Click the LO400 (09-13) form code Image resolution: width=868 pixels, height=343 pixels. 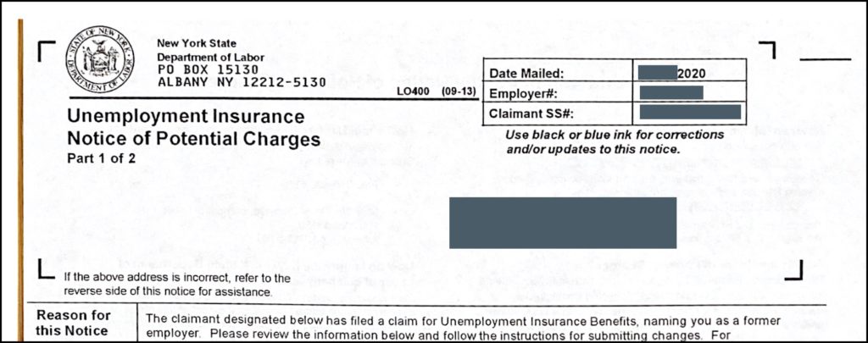tap(430, 90)
